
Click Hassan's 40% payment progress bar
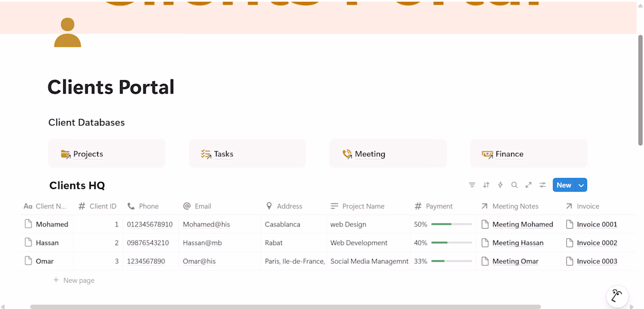[451, 243]
